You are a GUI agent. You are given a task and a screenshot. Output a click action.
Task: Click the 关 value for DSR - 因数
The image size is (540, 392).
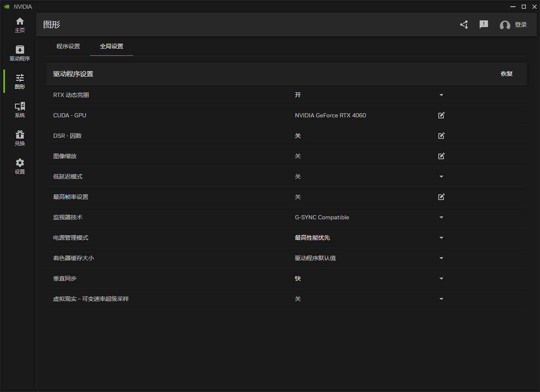click(298, 136)
